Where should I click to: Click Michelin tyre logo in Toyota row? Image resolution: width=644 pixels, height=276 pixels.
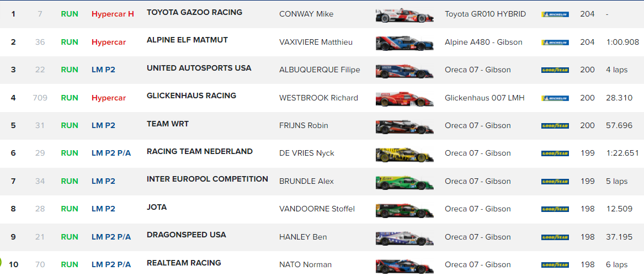[x=555, y=14]
